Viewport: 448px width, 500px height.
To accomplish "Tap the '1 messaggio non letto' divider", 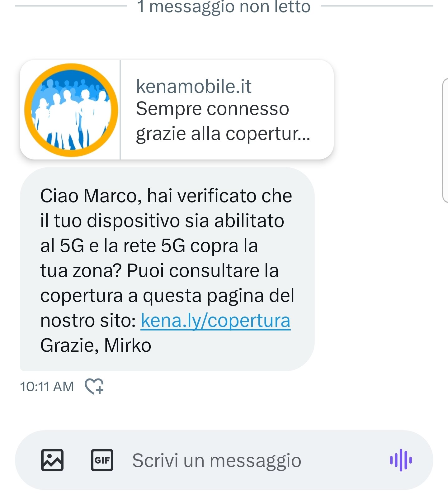I will [x=224, y=6].
